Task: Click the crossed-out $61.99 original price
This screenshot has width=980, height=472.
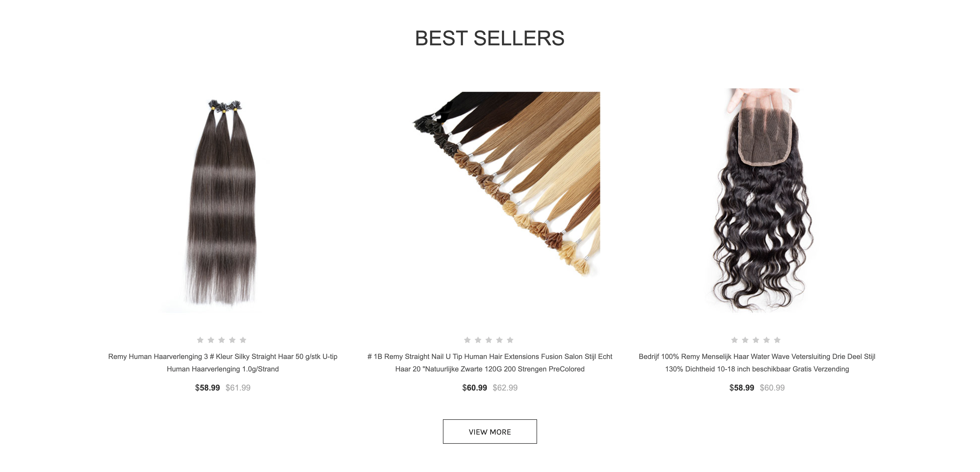Action: 238,388
